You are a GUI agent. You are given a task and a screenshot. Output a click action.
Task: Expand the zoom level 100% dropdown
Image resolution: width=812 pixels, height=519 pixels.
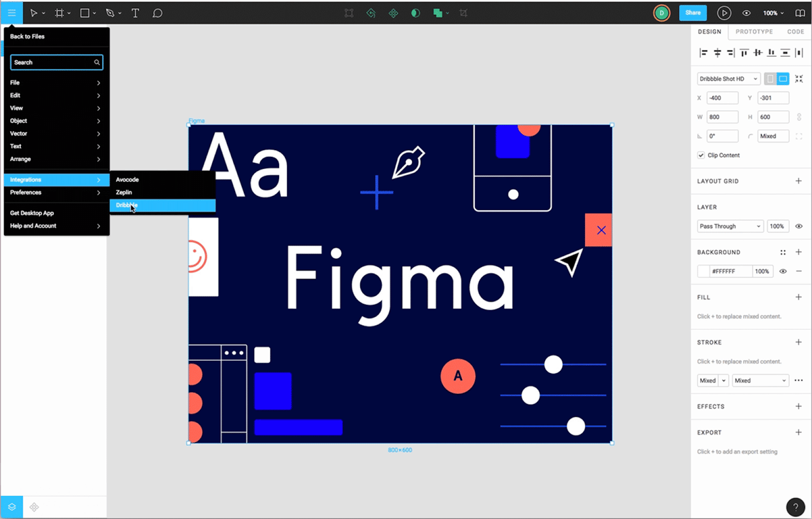773,13
